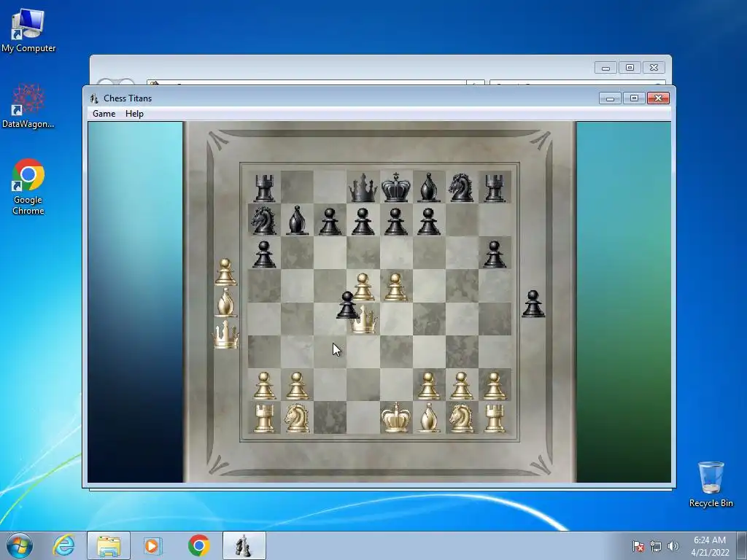Click the DataWagon desktop shortcut
Image resolution: width=747 pixels, height=560 pixels.
coord(28,106)
